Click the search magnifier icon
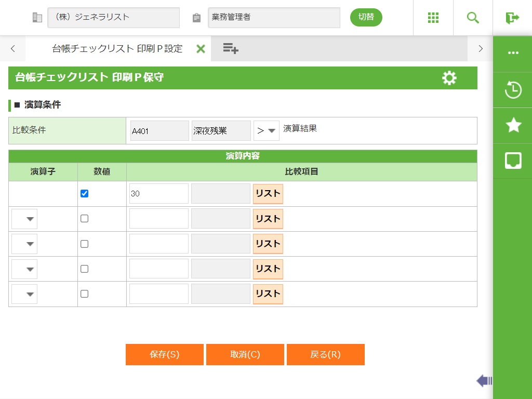The width and height of the screenshot is (532, 399). pos(473,18)
